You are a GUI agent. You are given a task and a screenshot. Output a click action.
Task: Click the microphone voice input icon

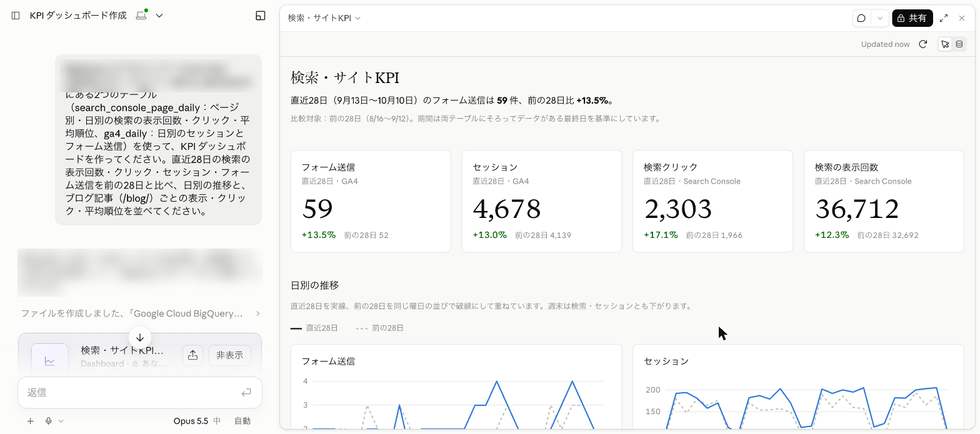coord(49,421)
